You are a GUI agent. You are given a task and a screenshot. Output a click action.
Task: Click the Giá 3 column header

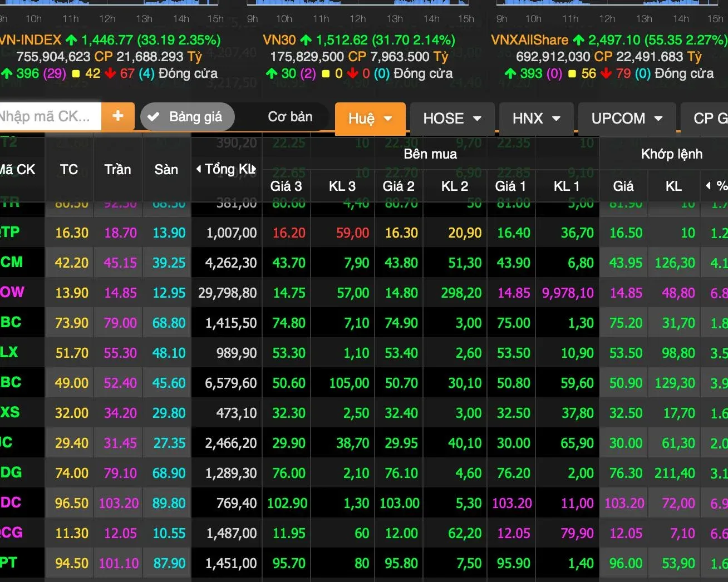coord(286,186)
